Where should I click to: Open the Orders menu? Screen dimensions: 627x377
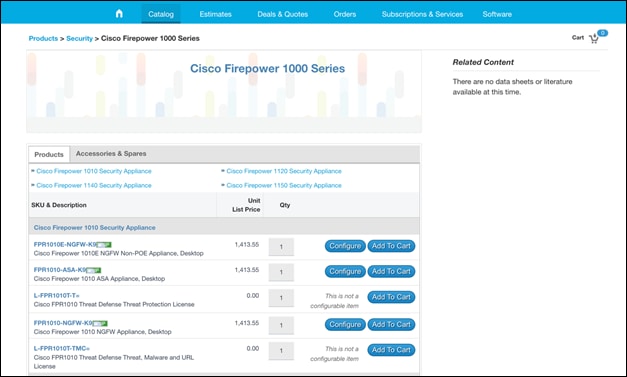(345, 14)
